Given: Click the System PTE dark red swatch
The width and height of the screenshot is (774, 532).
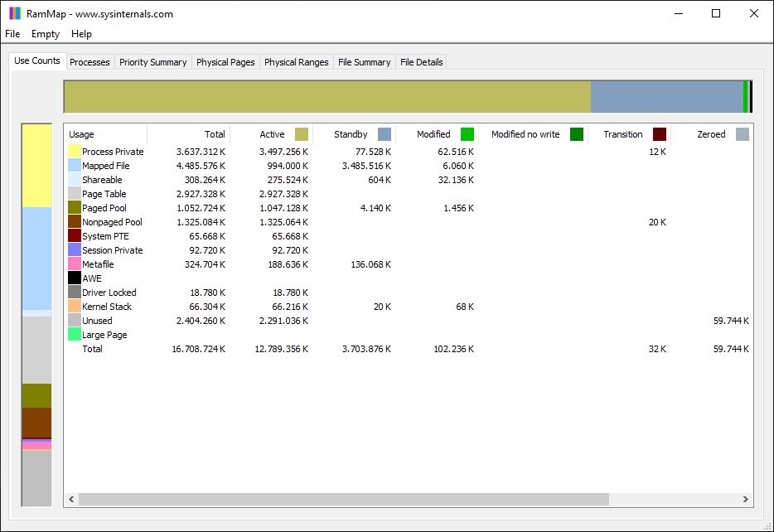Looking at the screenshot, I should coord(75,235).
